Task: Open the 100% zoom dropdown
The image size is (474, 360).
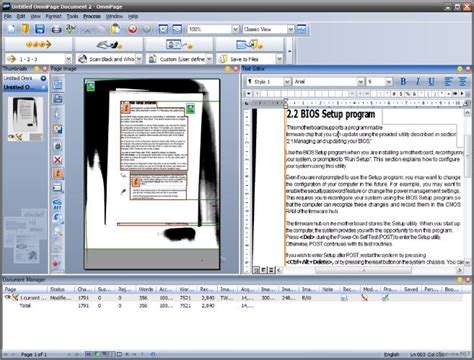Action: coord(235,29)
